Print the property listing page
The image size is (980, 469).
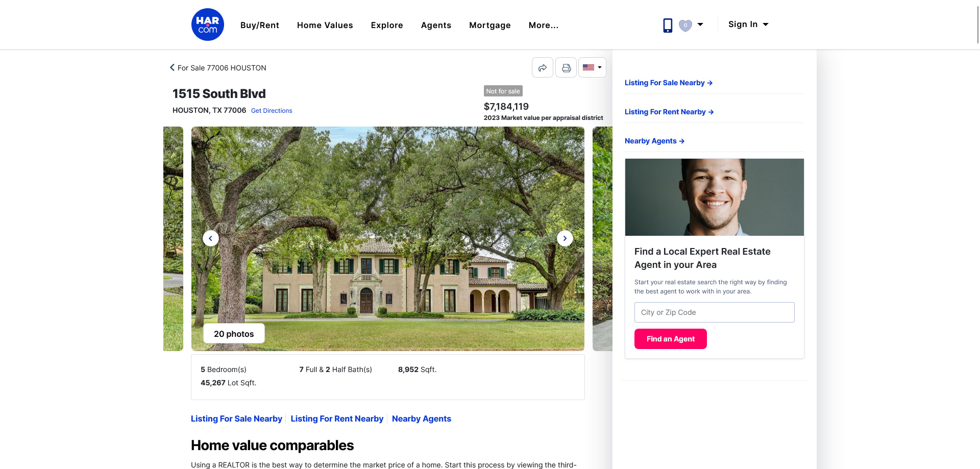(x=566, y=67)
